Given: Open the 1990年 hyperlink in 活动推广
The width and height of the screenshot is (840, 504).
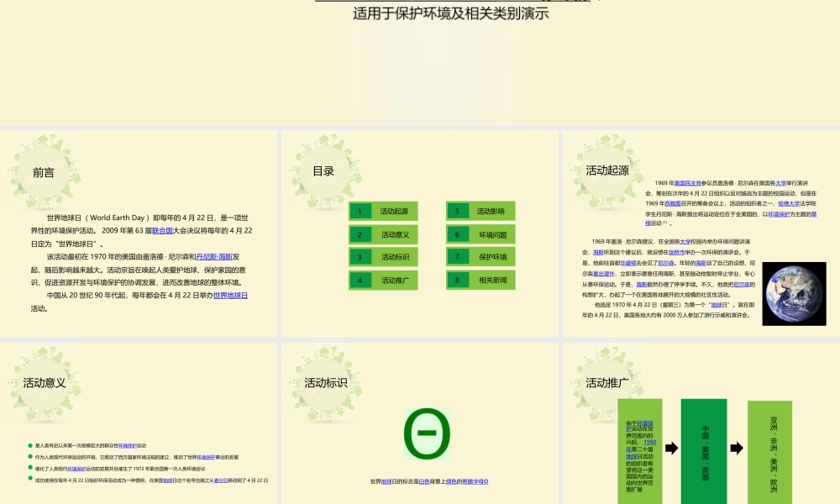Looking at the screenshot, I should click(650, 444).
